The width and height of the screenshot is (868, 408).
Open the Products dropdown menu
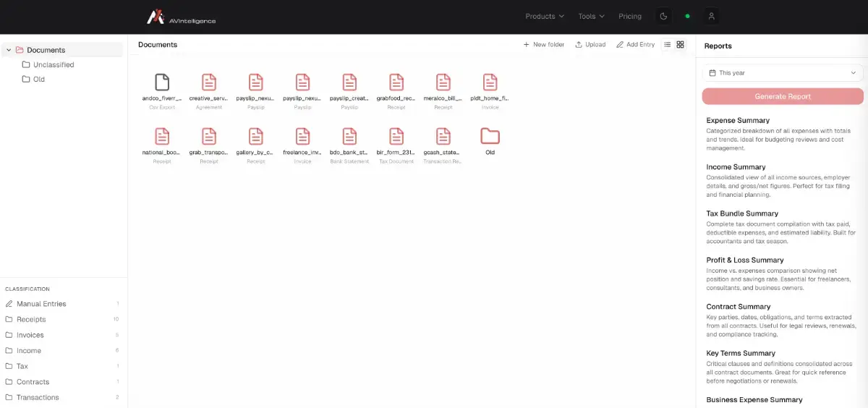545,17
